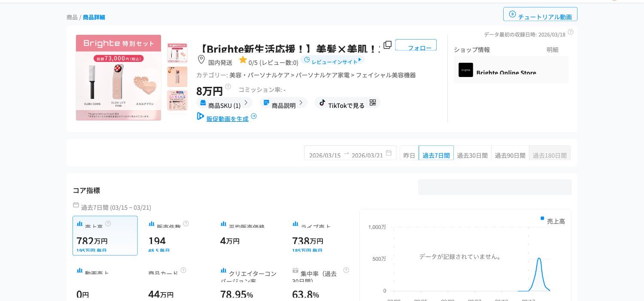Viewport: 644px width, 301px height.
Task: Click the help tooltip beside 8万円 price
Action: click(228, 86)
